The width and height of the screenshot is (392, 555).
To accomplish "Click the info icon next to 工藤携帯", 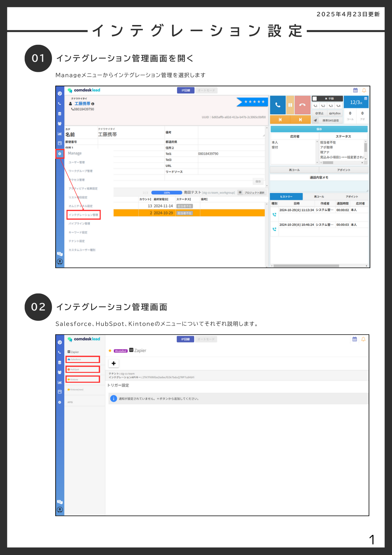I will pyautogui.click(x=93, y=104).
